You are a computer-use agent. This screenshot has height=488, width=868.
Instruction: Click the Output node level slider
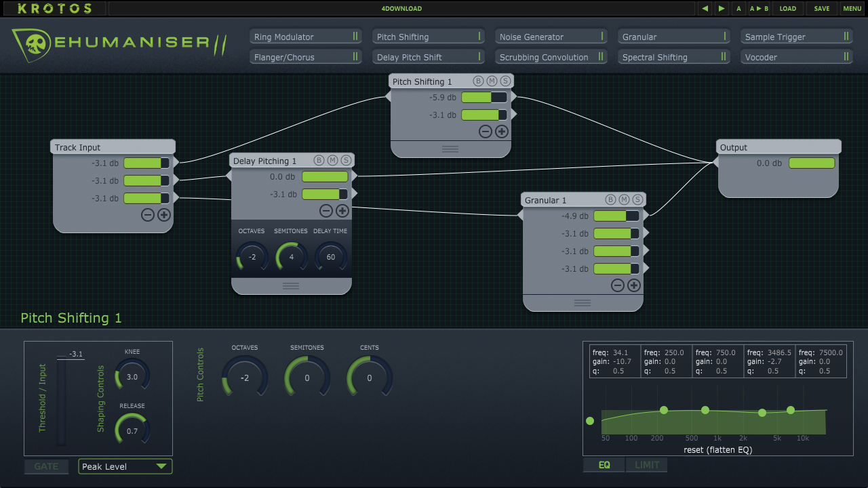pos(812,163)
